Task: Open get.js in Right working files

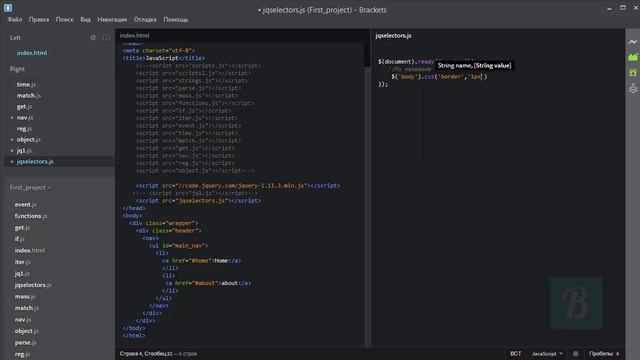Action: pyautogui.click(x=24, y=107)
